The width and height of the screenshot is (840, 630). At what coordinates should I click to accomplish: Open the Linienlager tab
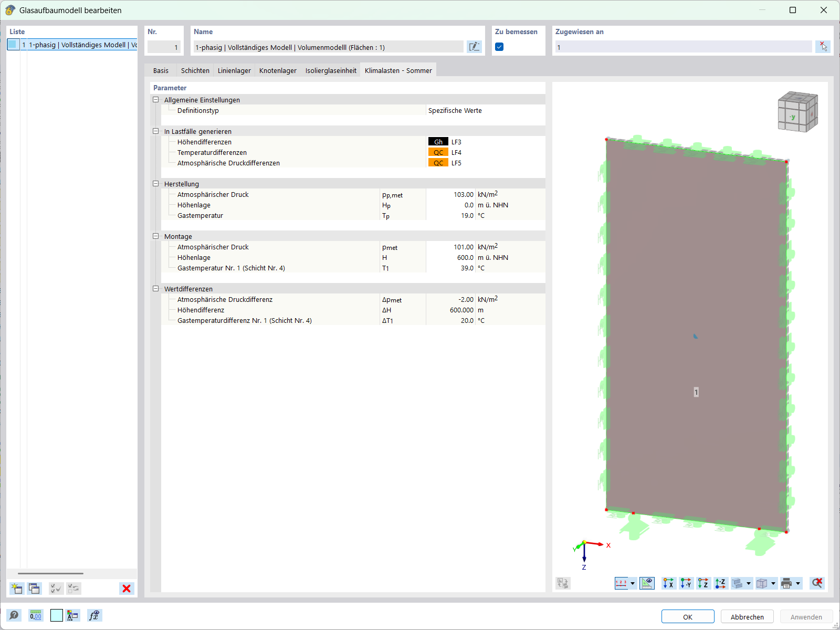234,70
